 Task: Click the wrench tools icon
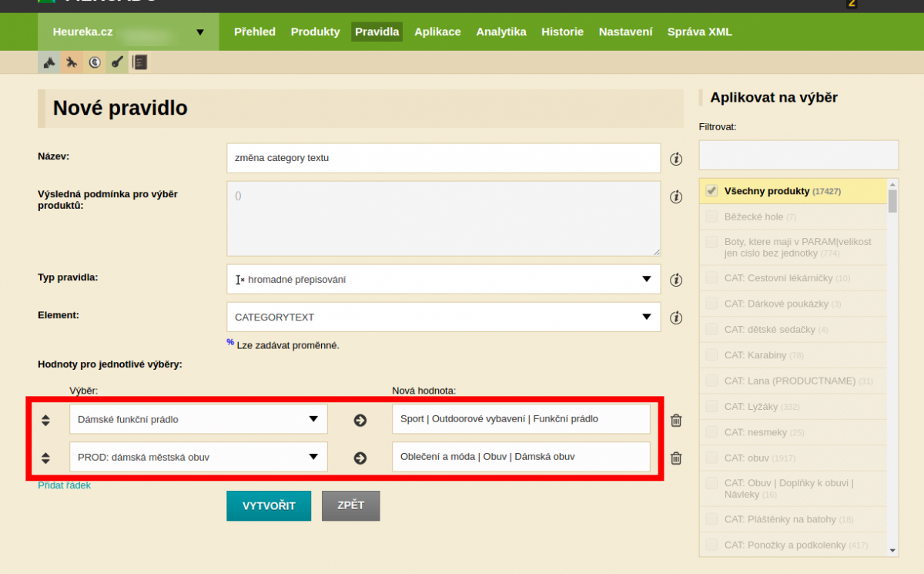pos(72,62)
